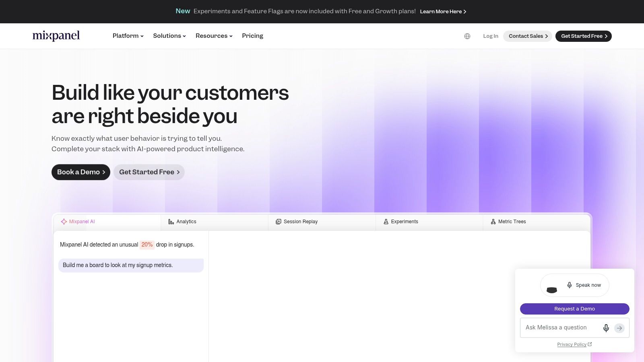The width and height of the screenshot is (644, 362).
Task: Click the Speak now pill
Action: 575,285
